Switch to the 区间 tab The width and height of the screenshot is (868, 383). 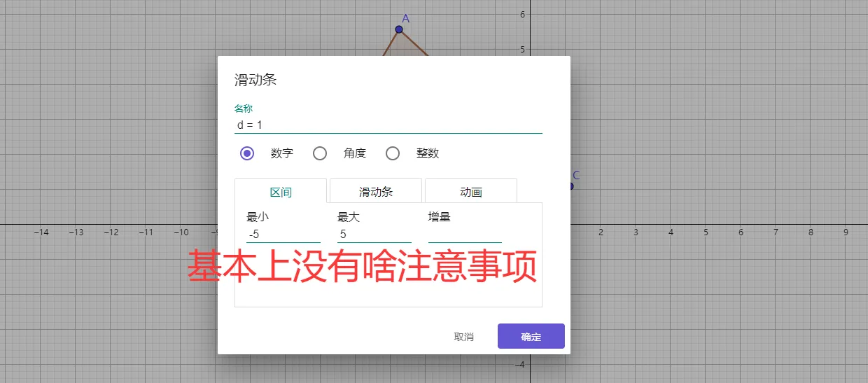point(281,192)
